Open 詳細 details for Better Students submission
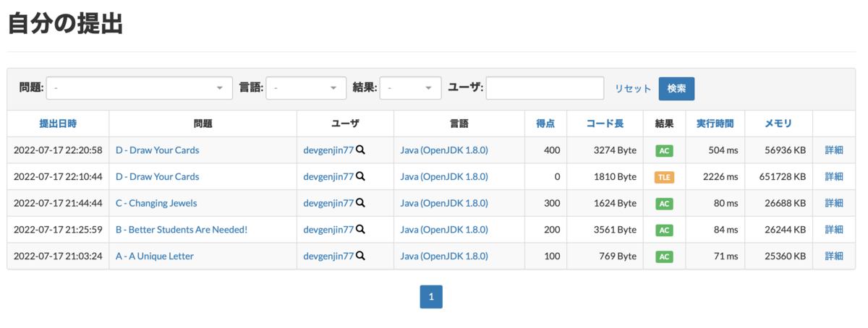 [x=834, y=230]
